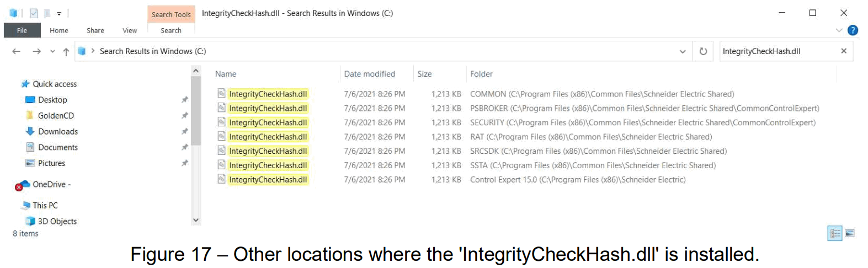The height and width of the screenshot is (268, 868).
Task: Clear the search box text
Action: tap(843, 51)
